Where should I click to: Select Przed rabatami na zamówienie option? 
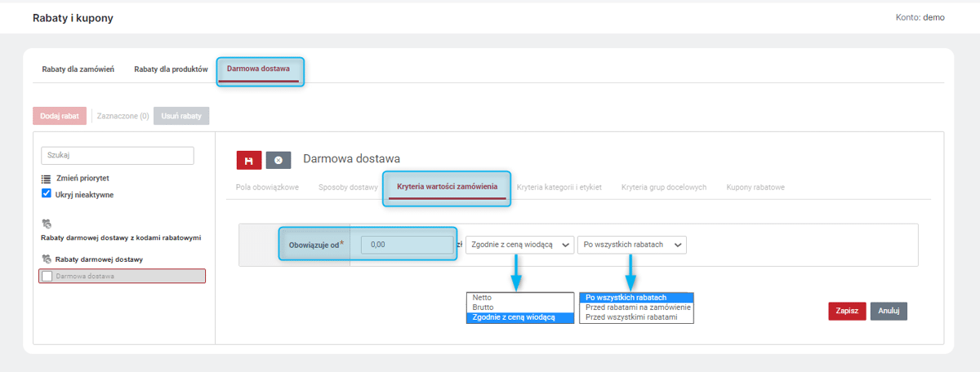[x=636, y=308]
